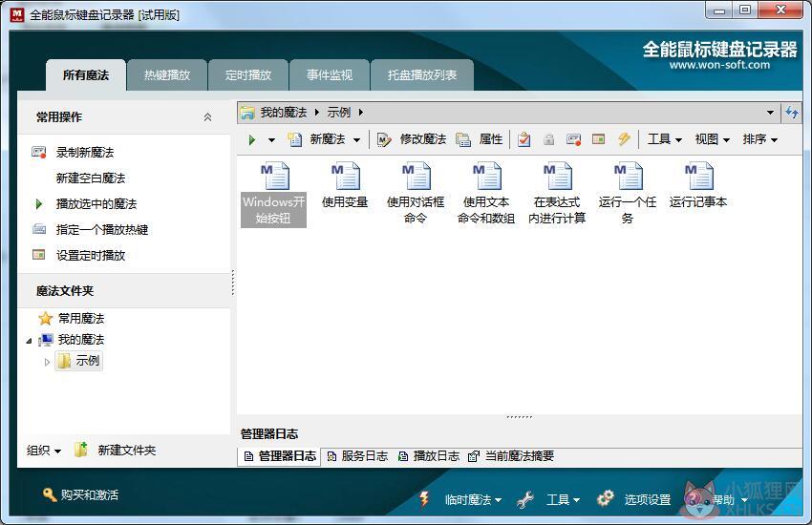This screenshot has width=812, height=525.
Task: Switch to the 所有魔法 tab
Action: click(x=86, y=75)
